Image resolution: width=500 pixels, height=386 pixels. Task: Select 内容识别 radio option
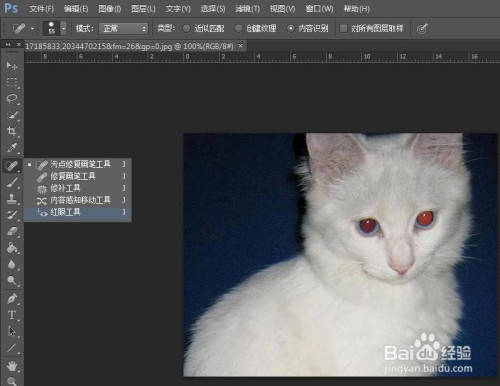(x=291, y=29)
